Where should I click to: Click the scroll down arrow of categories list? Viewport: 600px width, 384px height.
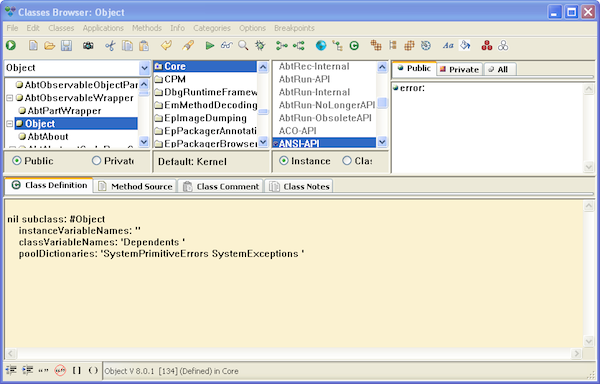tap(382, 142)
